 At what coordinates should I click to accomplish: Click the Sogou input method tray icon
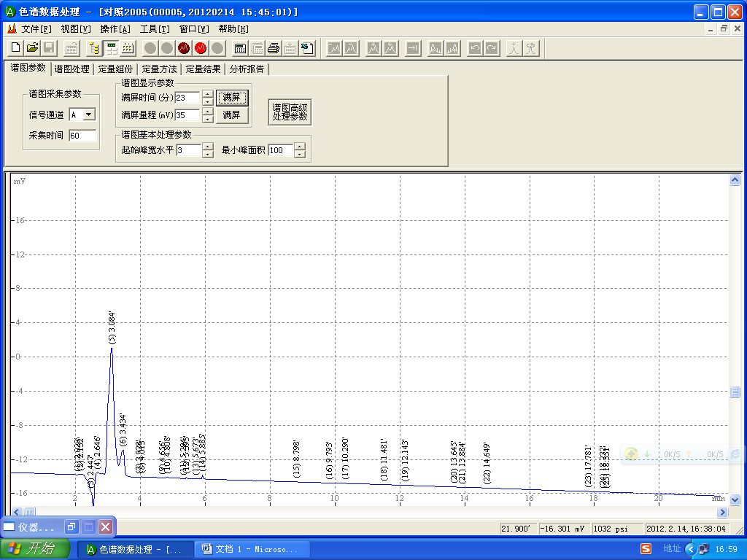pyautogui.click(x=646, y=549)
